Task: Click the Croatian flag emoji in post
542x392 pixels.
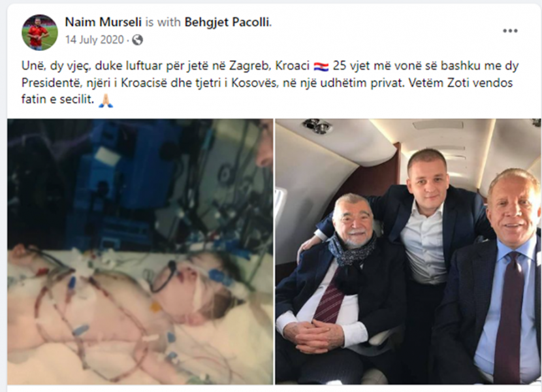Action: (x=321, y=66)
